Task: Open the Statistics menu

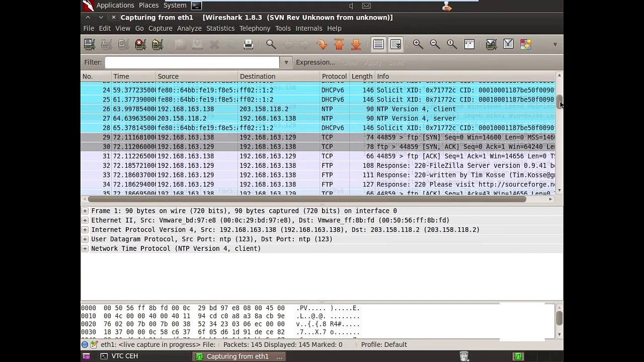Action: tap(220, 28)
